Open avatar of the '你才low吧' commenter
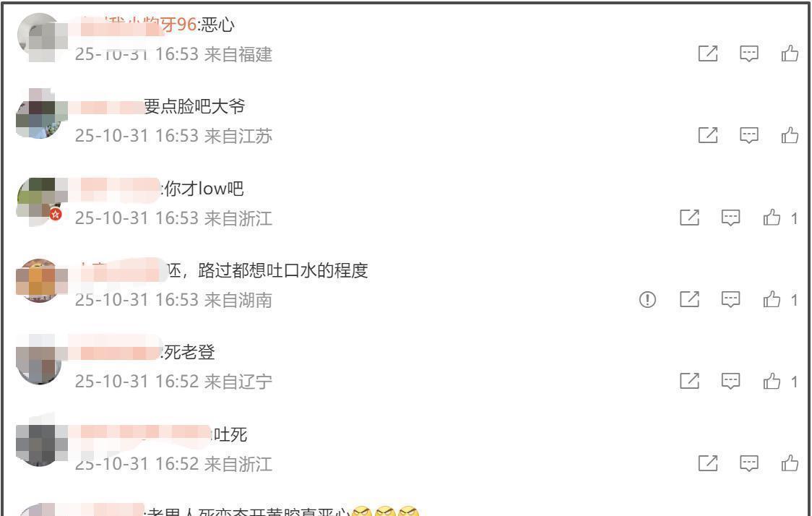The image size is (812, 516). [39, 201]
